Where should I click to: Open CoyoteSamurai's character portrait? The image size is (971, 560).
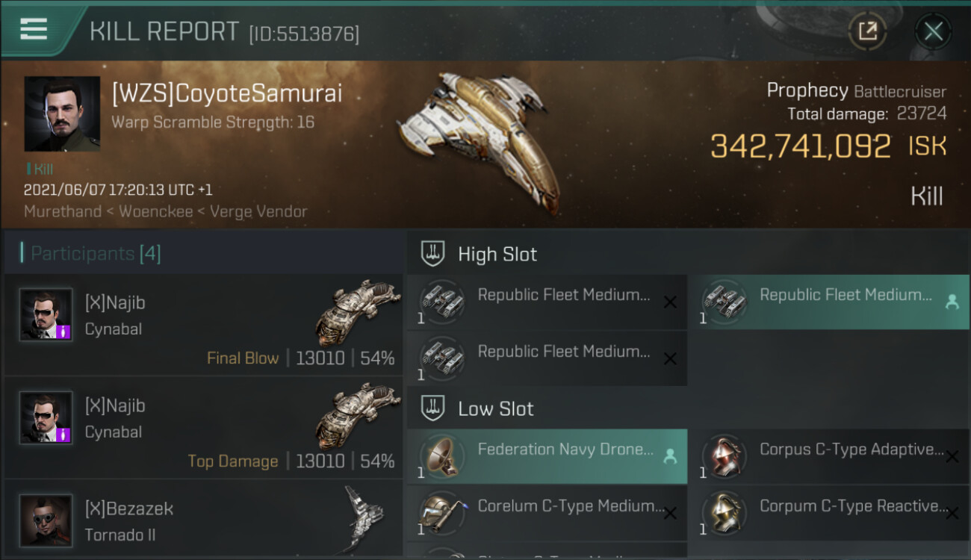coord(62,113)
